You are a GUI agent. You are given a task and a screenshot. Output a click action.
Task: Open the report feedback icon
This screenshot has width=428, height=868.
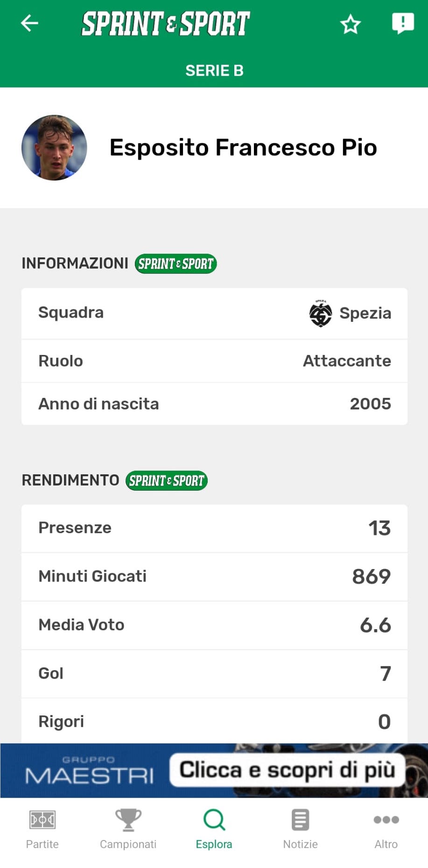[x=402, y=23]
